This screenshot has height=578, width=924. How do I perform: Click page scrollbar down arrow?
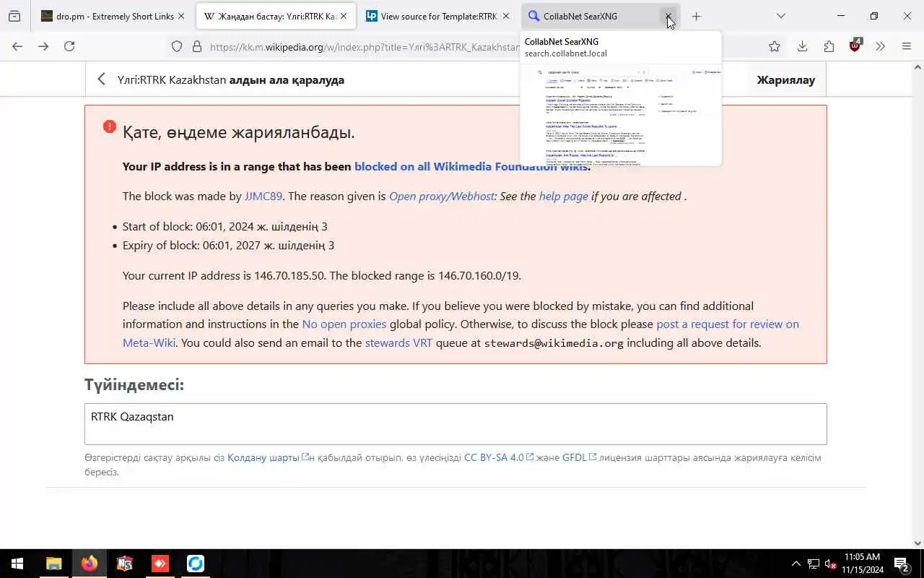click(x=918, y=543)
